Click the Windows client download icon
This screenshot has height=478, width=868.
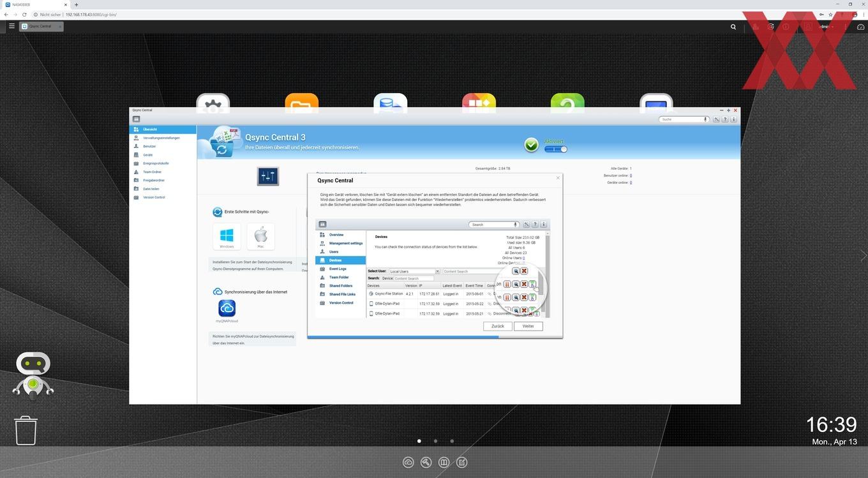(227, 236)
